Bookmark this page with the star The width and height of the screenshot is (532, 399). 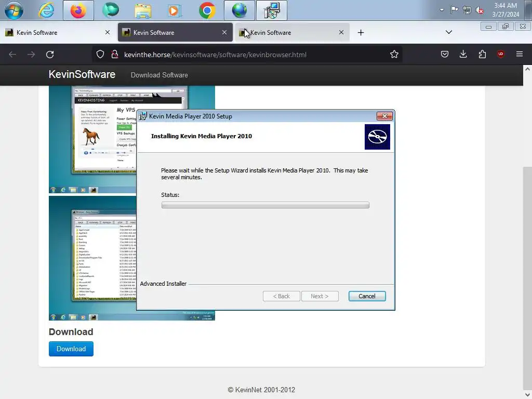tap(394, 54)
